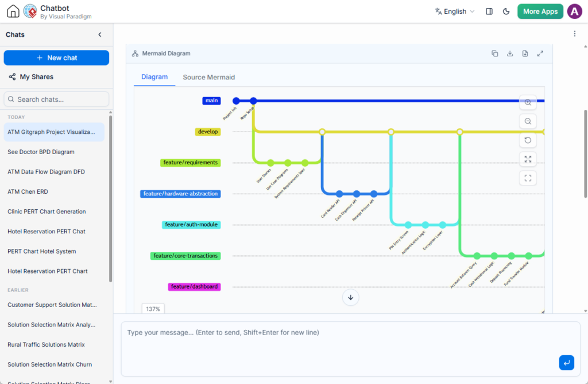The height and width of the screenshot is (384, 588).
Task: Open ATM Chen ERD chat
Action: point(54,192)
